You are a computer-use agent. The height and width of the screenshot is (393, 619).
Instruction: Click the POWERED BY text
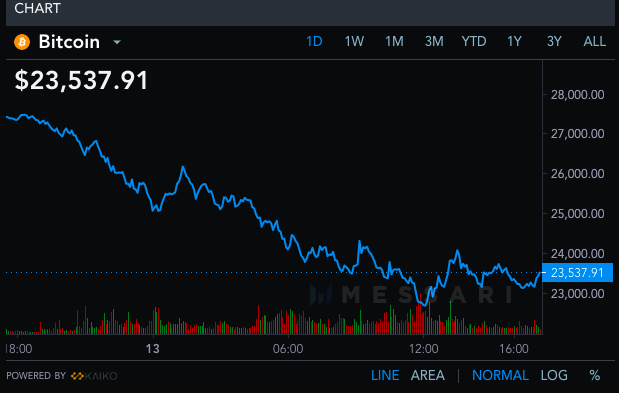36,376
